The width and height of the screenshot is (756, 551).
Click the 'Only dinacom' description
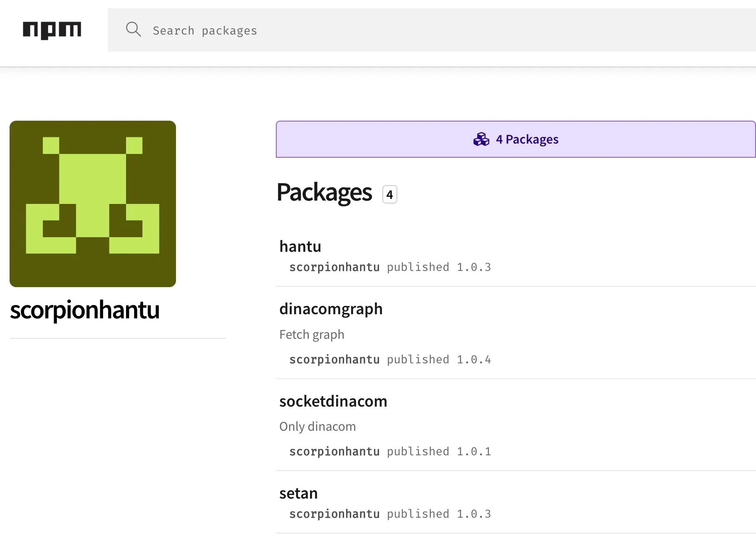tap(317, 427)
